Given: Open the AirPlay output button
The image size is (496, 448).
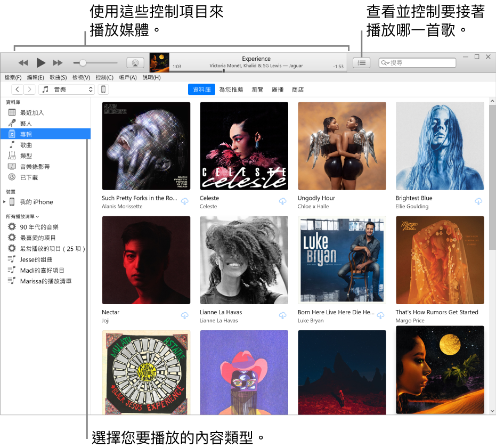Looking at the screenshot, I should click(x=135, y=63).
